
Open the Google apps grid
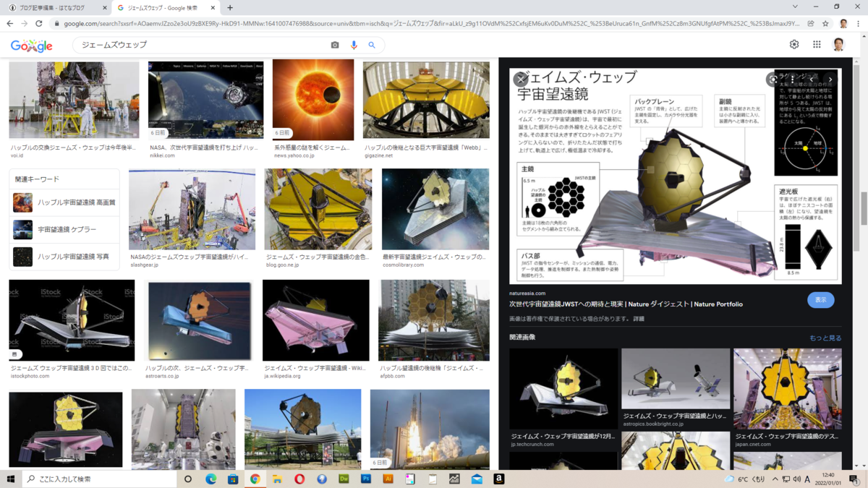click(817, 45)
